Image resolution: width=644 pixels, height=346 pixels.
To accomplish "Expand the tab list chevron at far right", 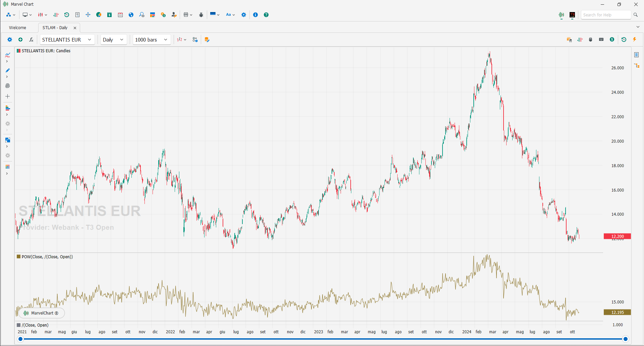I will tap(638, 27).
